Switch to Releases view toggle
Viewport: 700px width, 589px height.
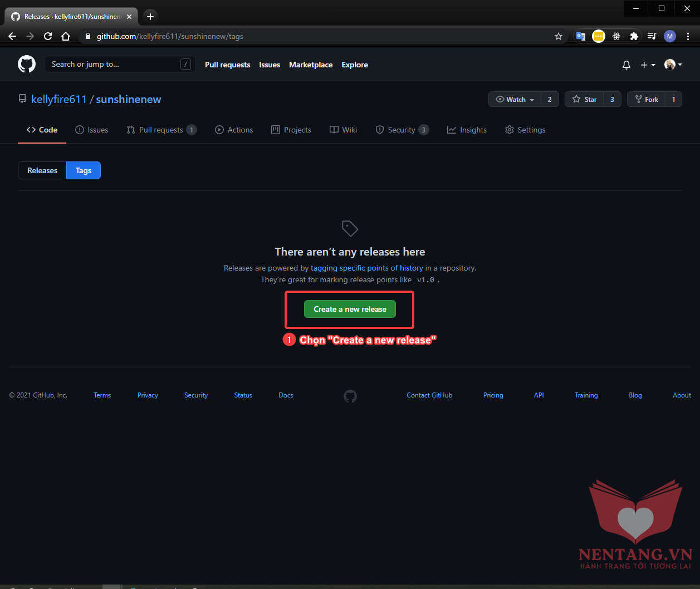pyautogui.click(x=42, y=170)
